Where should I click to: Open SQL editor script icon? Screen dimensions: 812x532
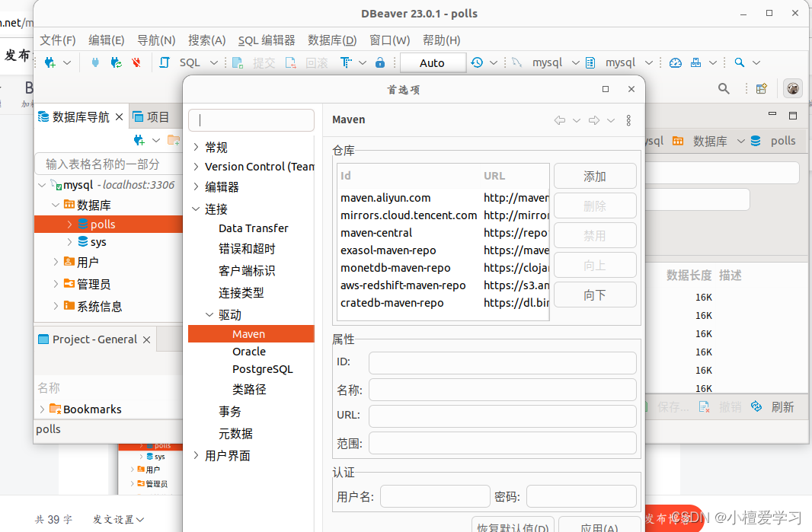click(x=165, y=62)
